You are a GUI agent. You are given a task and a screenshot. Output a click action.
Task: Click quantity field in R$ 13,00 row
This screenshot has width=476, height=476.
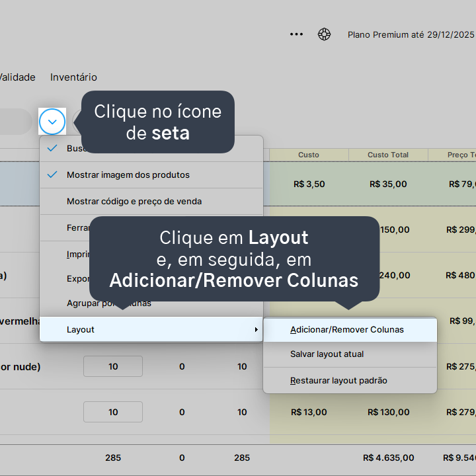(113, 412)
